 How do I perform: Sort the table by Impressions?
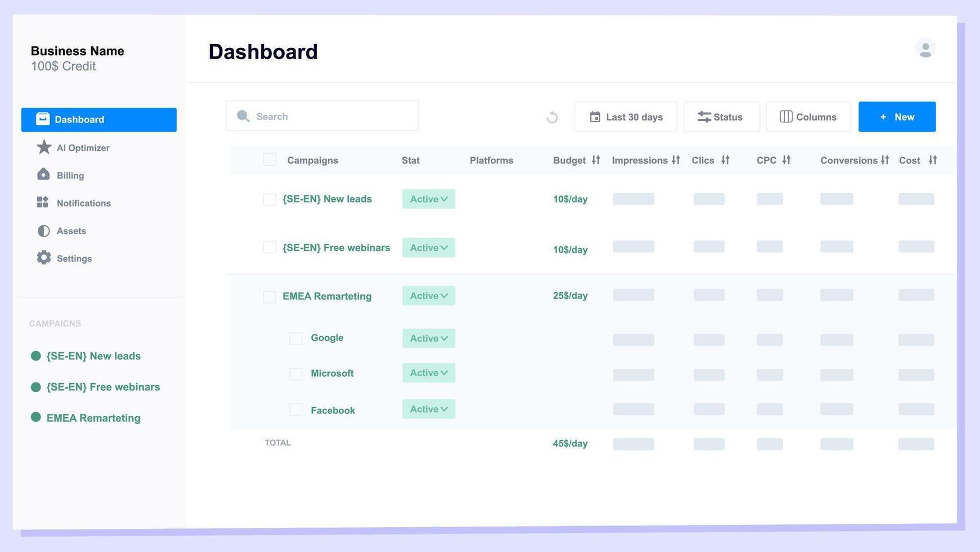(676, 160)
